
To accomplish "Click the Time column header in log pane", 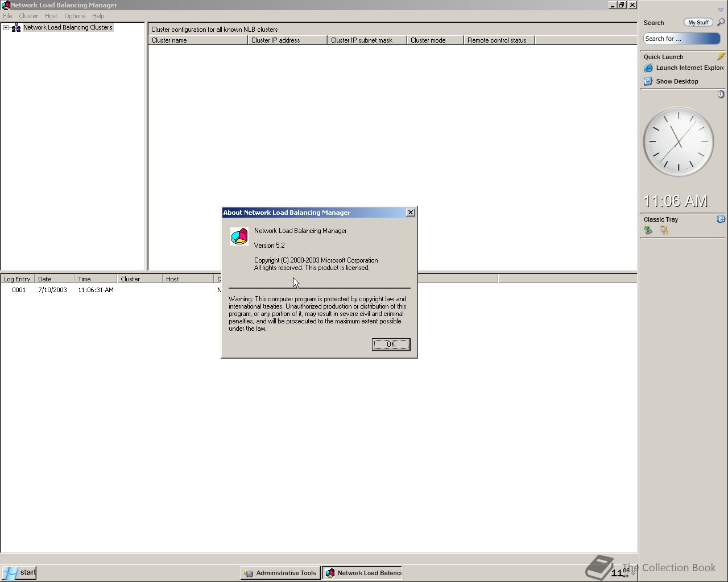I will tap(96, 279).
